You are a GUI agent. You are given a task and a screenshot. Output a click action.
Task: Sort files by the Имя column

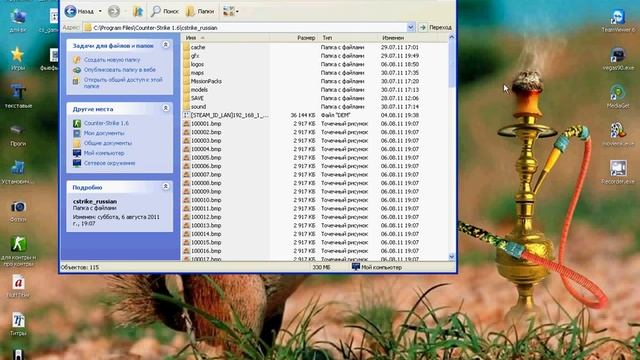pyautogui.click(x=226, y=38)
